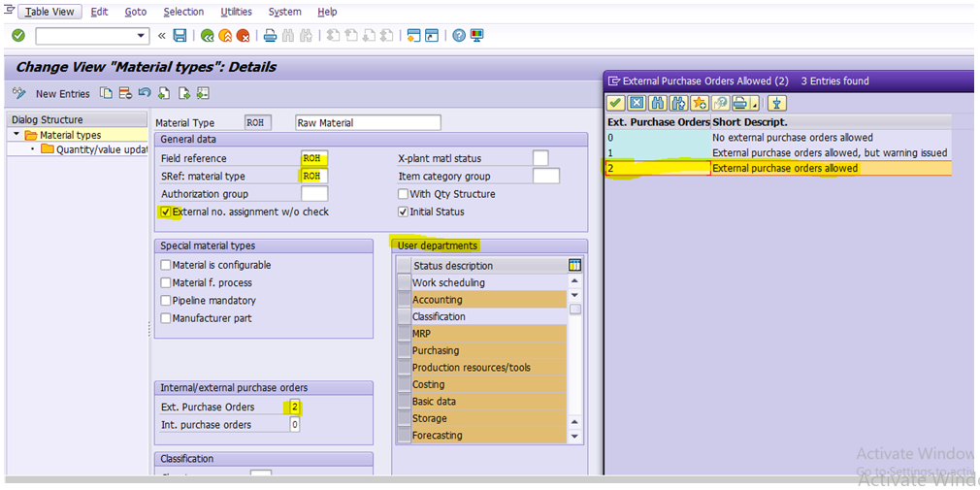
Task: Select the Purchasing row selector box
Action: pos(405,350)
